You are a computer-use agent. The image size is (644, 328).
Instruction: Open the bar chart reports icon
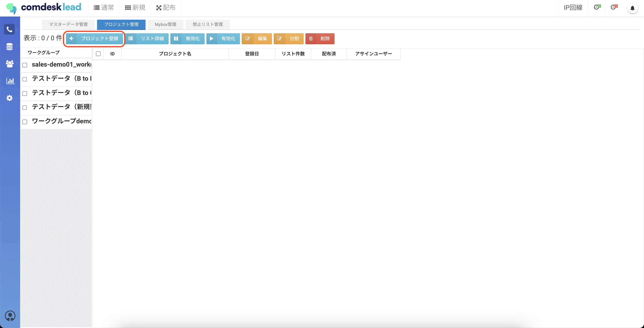click(x=10, y=81)
